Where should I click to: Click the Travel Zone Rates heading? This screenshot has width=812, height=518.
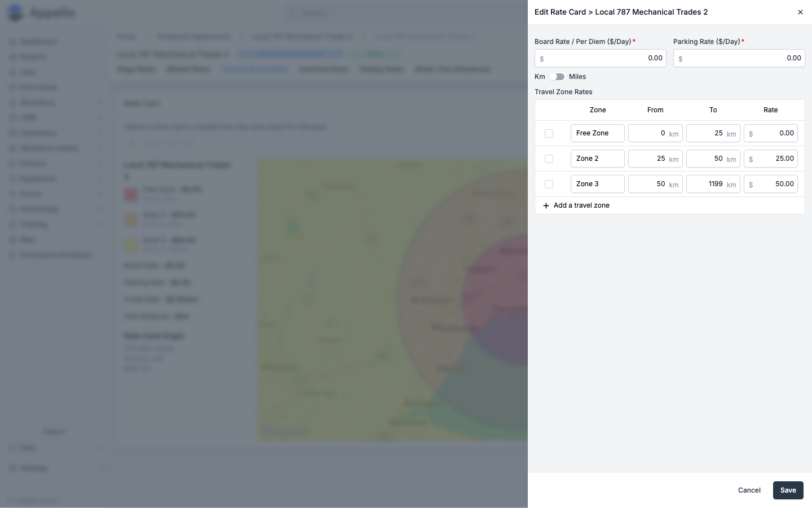point(563,92)
